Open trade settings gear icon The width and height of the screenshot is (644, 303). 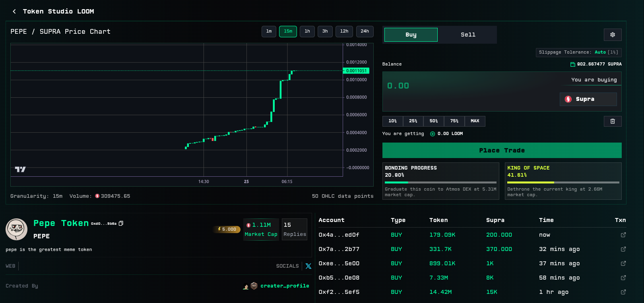tap(613, 35)
